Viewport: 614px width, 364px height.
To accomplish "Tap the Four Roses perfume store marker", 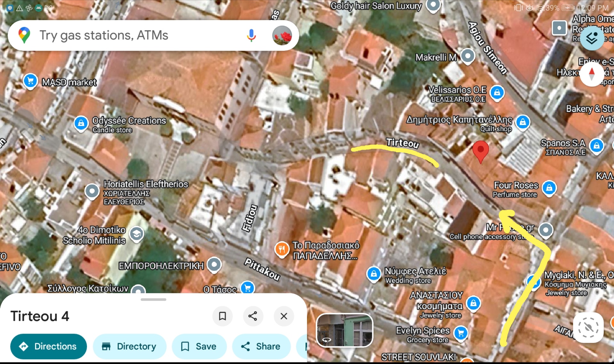I will 549,188.
